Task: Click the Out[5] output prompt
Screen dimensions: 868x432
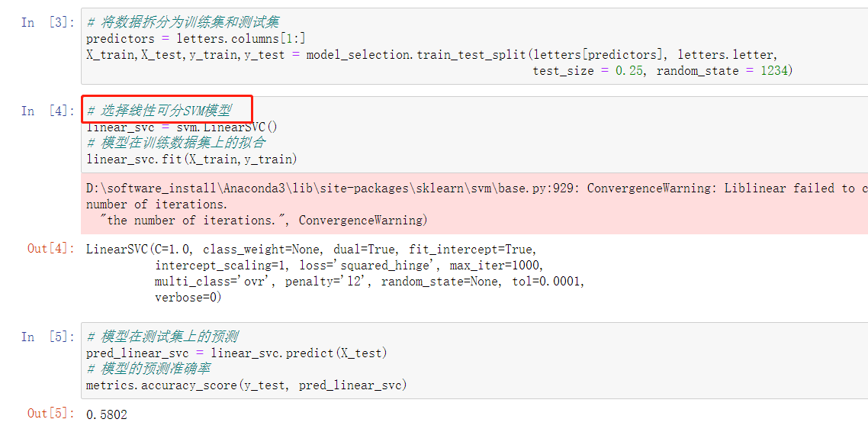Action: pyautogui.click(x=50, y=413)
